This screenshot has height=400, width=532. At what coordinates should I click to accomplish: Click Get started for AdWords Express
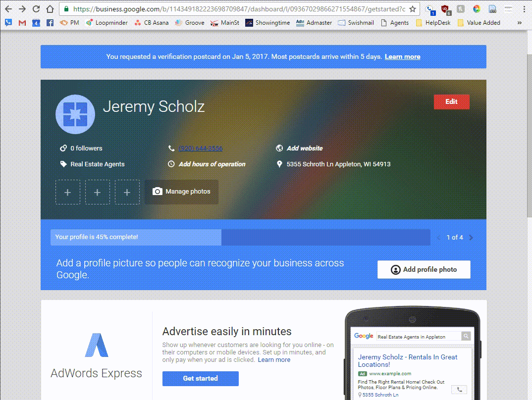201,378
